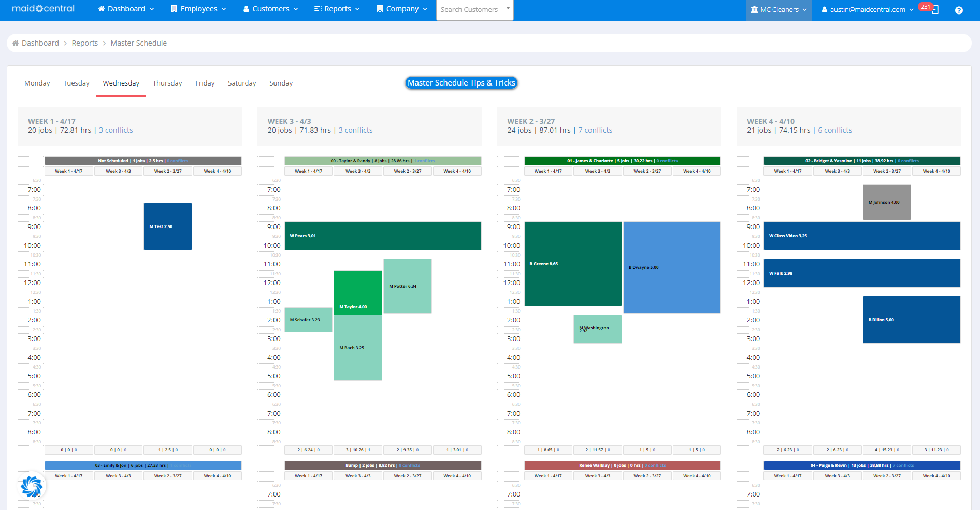Click the notification badge showing 231
The image size is (980, 510).
pos(926,7)
